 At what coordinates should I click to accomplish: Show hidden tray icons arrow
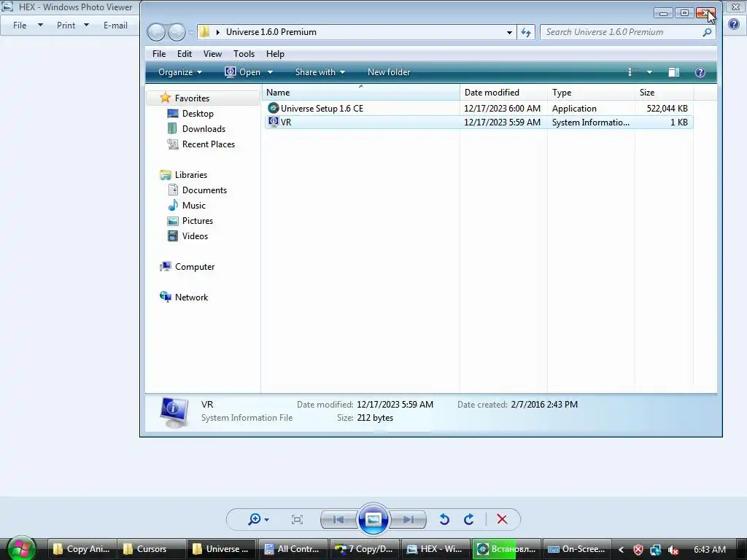point(621,550)
